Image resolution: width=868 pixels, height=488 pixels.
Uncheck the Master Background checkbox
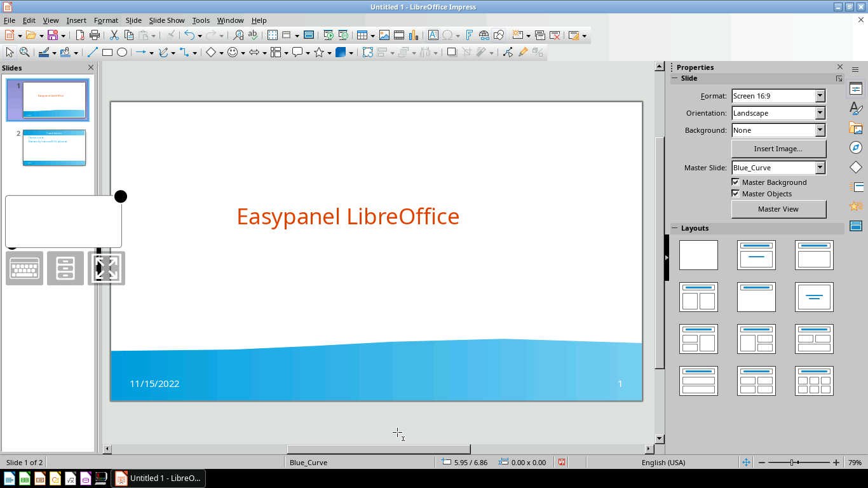735,182
